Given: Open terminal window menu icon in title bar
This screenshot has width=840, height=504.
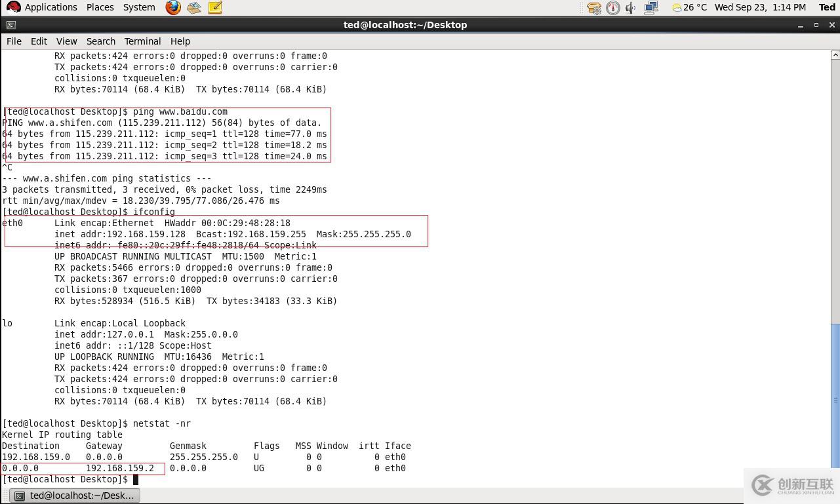Looking at the screenshot, I should pos(10,25).
